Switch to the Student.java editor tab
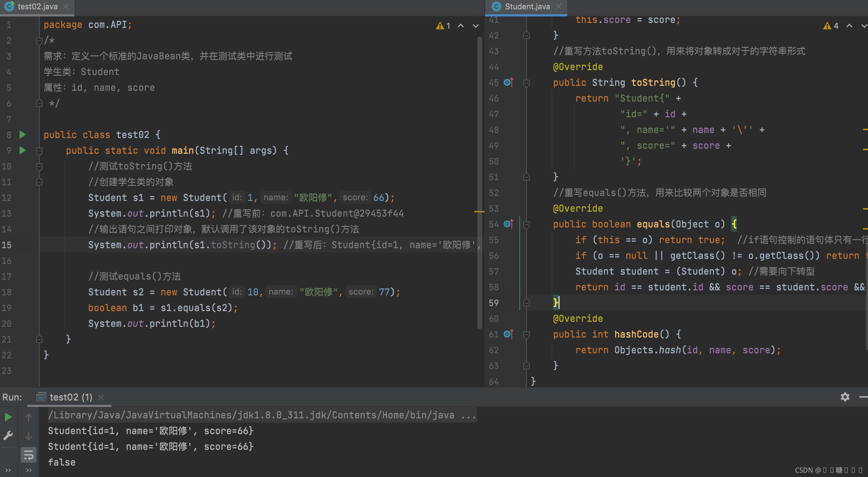 click(x=527, y=6)
